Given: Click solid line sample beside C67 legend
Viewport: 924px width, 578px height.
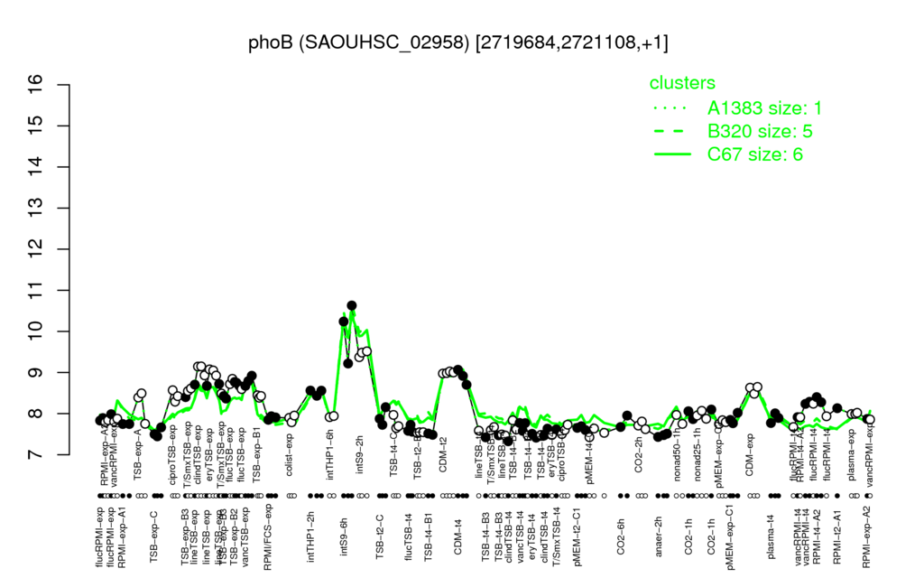Looking at the screenshot, I should pos(672,154).
